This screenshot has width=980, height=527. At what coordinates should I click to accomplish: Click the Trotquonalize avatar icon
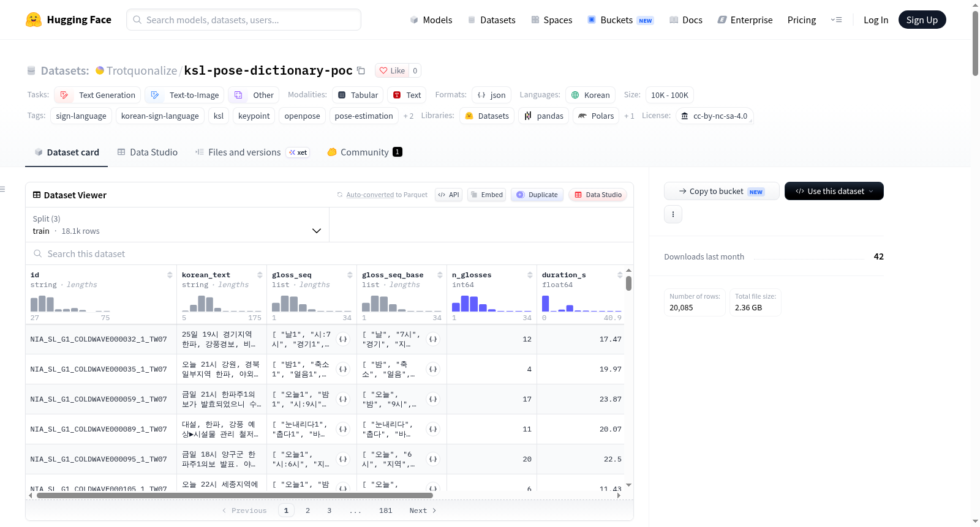click(x=100, y=70)
